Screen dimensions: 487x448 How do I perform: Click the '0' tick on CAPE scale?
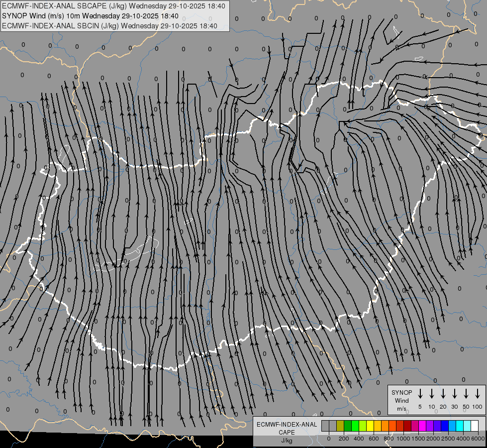pyautogui.click(x=329, y=439)
